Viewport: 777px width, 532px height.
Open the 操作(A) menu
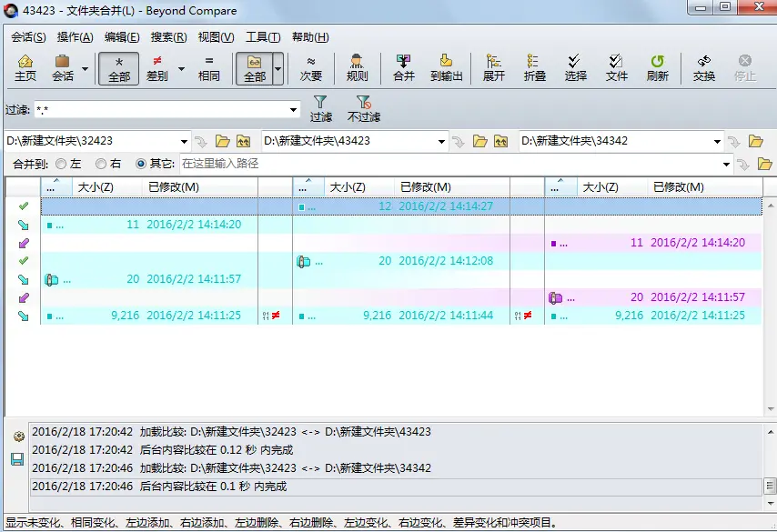75,37
